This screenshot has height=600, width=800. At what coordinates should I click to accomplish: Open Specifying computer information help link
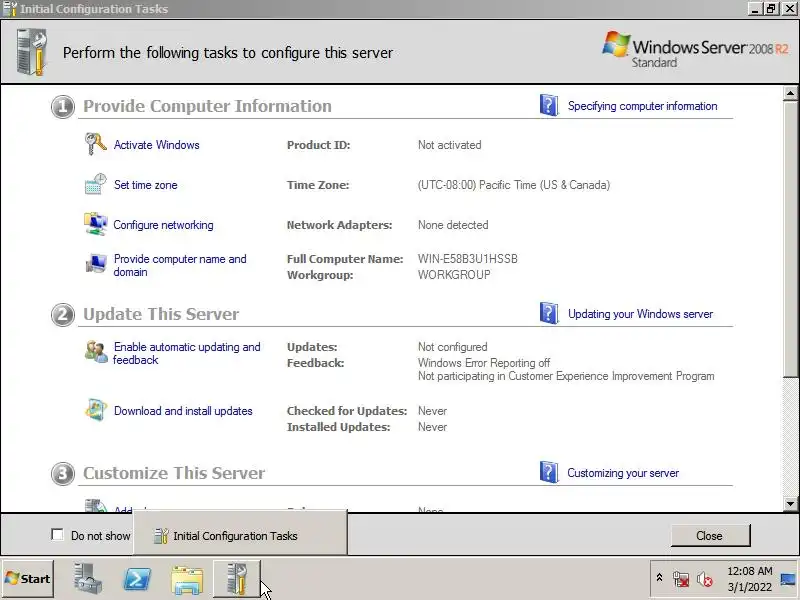642,106
